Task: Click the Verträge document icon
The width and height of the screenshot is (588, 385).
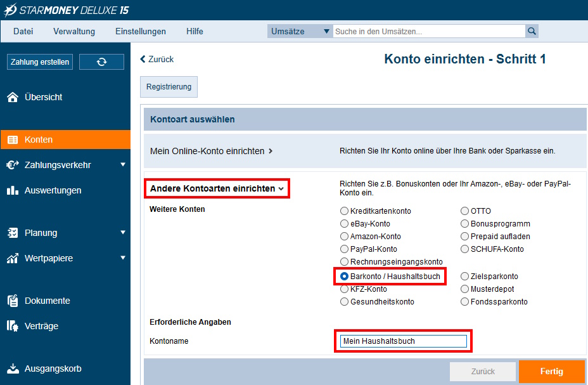Action: tap(13, 326)
